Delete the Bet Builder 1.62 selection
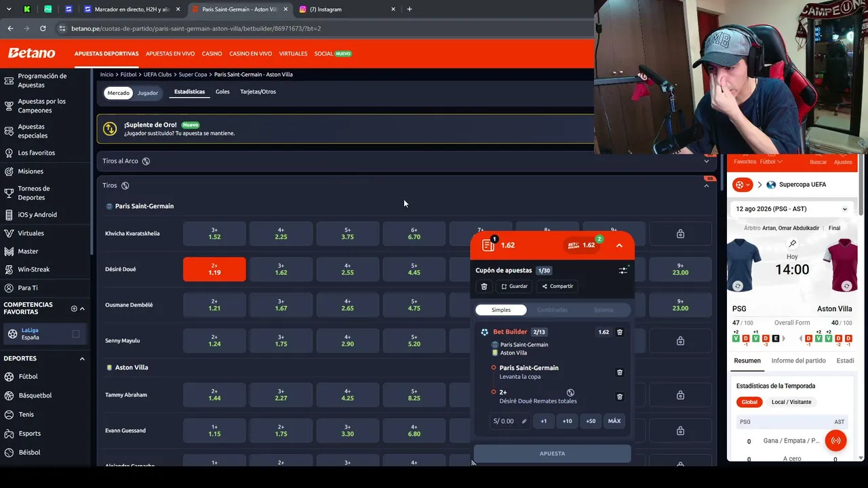The image size is (868, 488). [x=620, y=332]
